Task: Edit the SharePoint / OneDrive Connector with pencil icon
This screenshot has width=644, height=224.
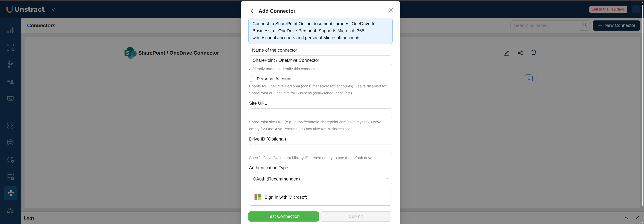Action: [507, 53]
